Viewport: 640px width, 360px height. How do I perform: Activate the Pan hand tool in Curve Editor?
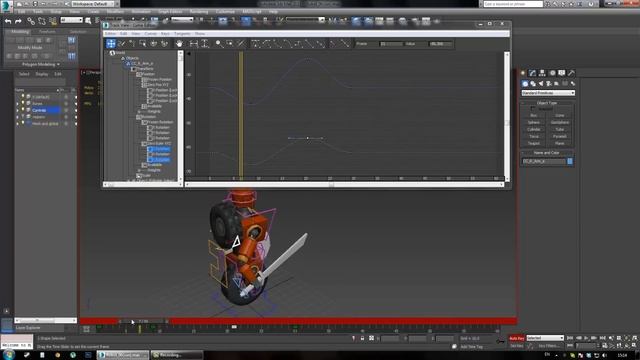[x=179, y=44]
